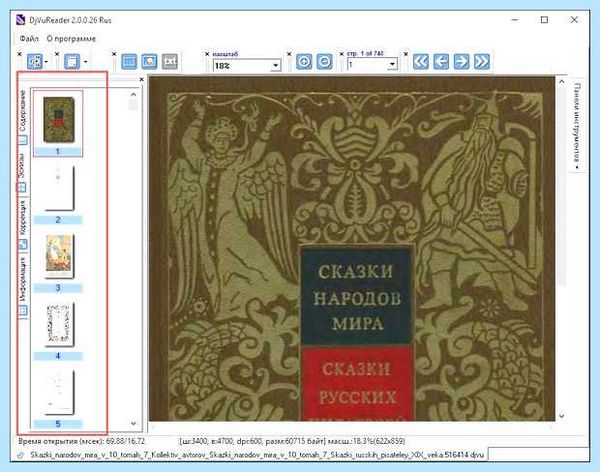Click the Коррекция tab icon
Viewport: 600px width, 472px height.
(23, 244)
